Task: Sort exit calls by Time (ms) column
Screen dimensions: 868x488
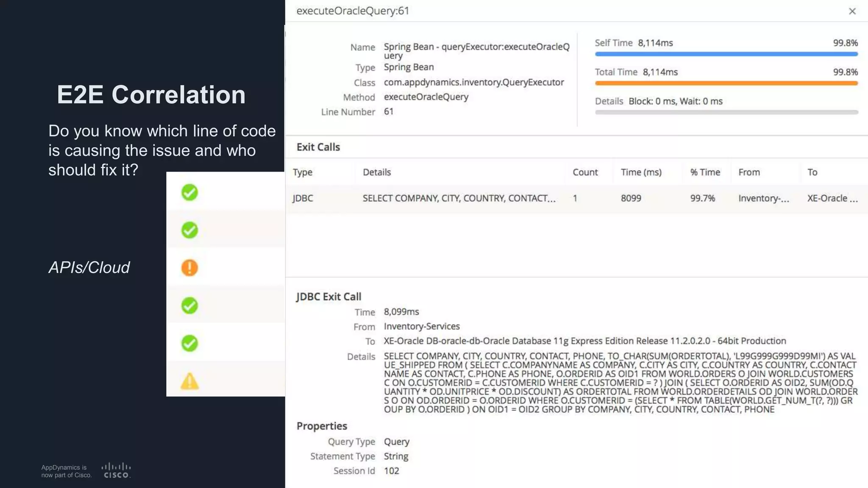Action: [641, 172]
